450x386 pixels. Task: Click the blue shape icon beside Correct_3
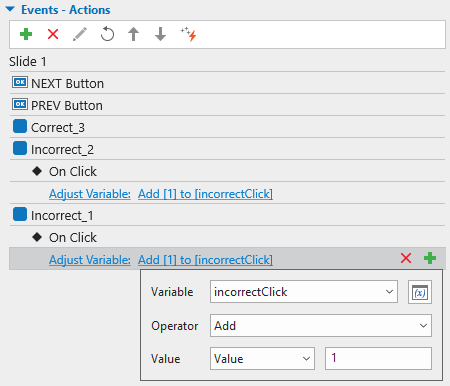(x=20, y=126)
